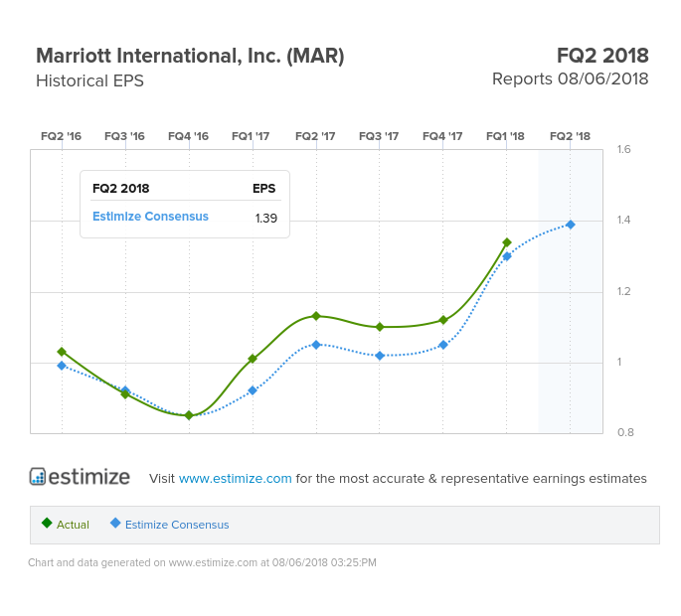Click the FQ4 '17 actual green point
The width and height of the screenshot is (681, 616).
pos(443,320)
